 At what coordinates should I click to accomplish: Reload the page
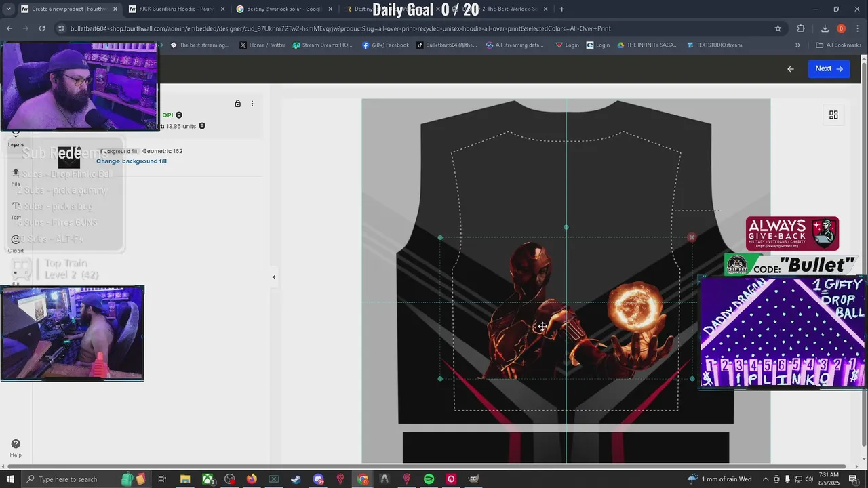click(42, 28)
